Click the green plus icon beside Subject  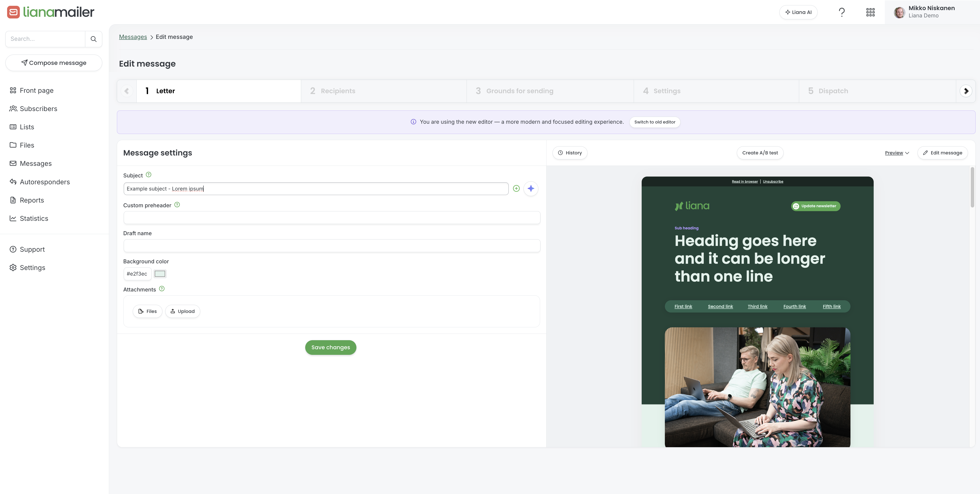point(516,188)
